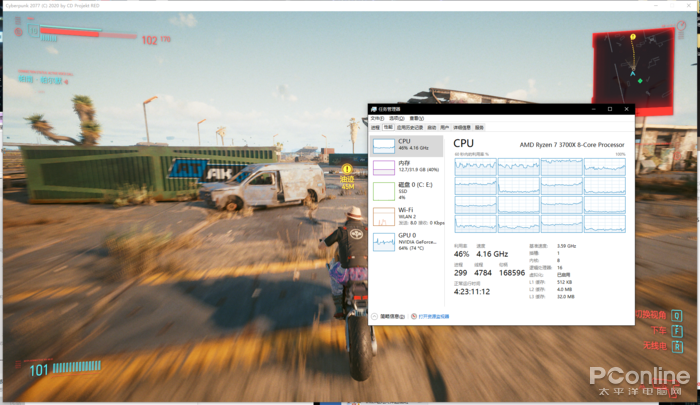Viewport: 700px width, 405px height.
Task: Click the thread count 4784
Action: 483,273
